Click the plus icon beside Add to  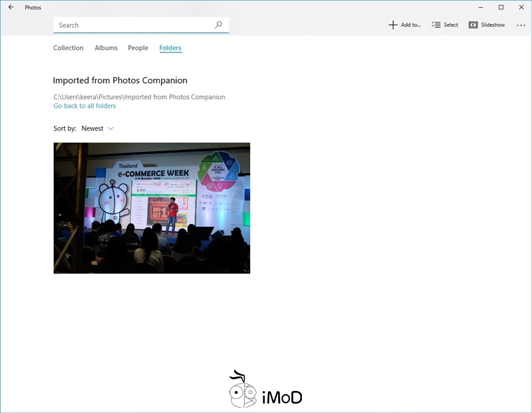pos(392,25)
